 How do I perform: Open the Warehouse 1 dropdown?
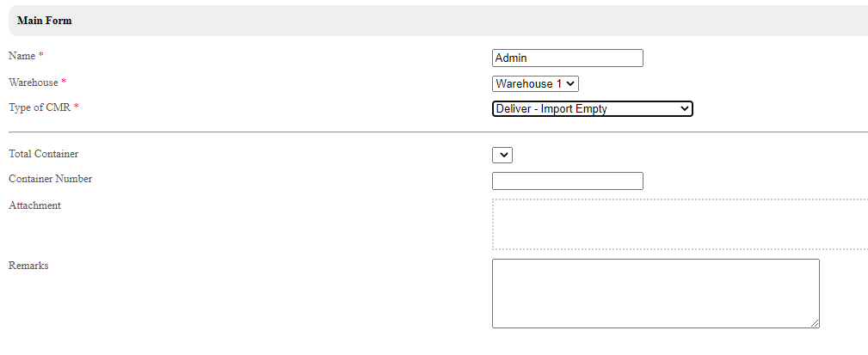click(x=535, y=83)
